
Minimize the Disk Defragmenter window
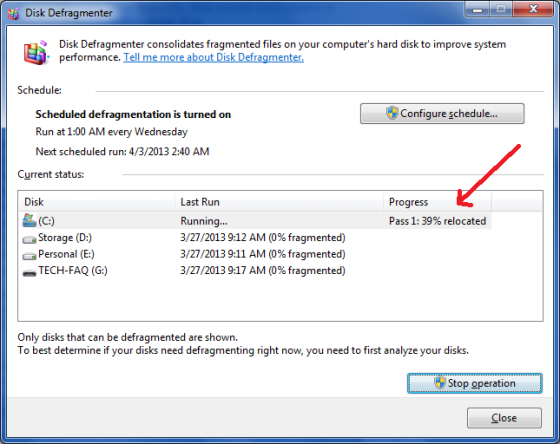tap(478, 10)
